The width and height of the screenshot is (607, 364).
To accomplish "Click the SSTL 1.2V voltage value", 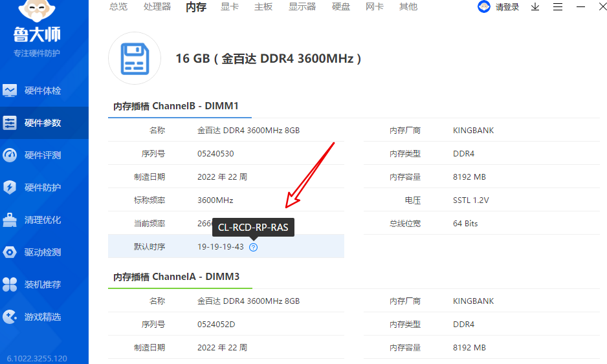I will [470, 200].
